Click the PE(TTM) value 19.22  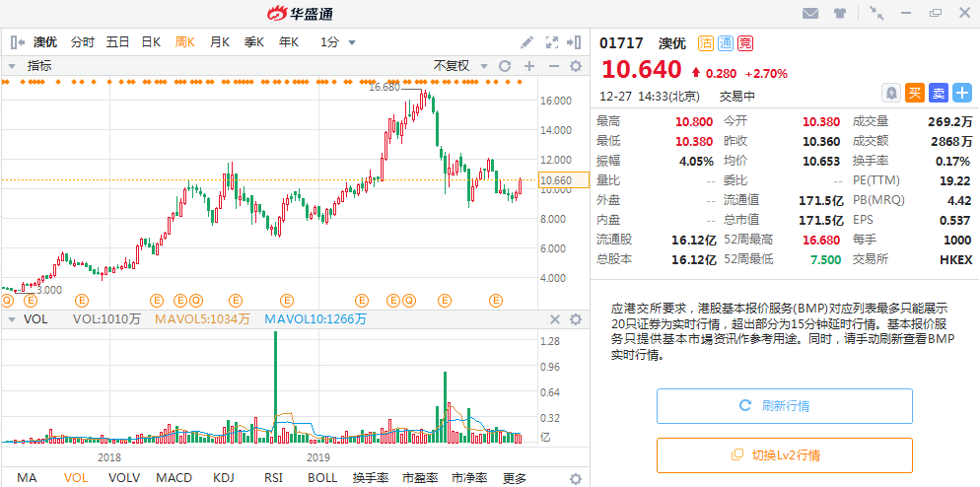(x=955, y=180)
